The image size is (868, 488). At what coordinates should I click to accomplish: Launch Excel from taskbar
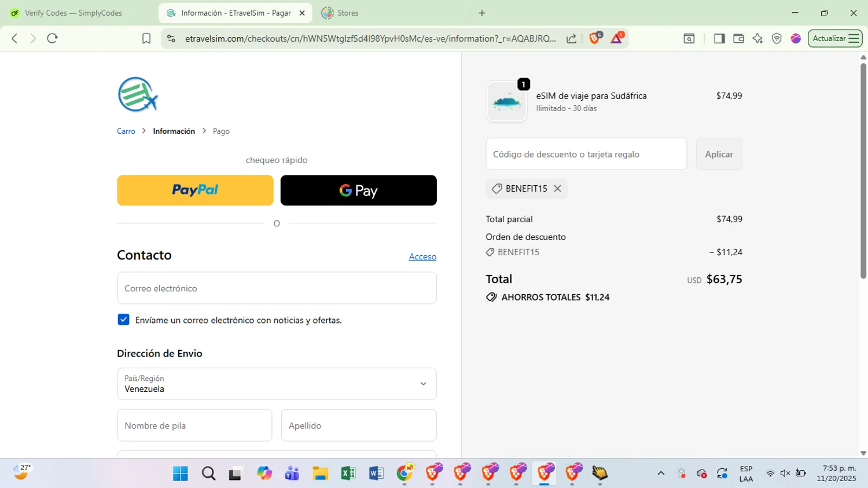click(348, 474)
